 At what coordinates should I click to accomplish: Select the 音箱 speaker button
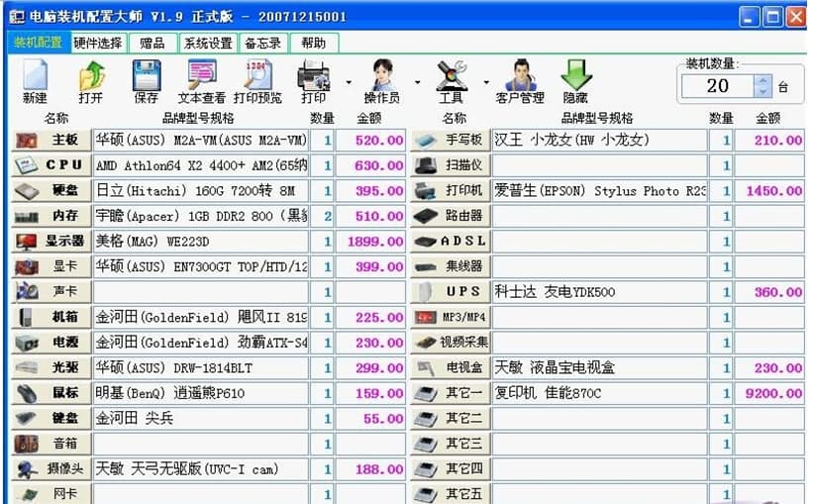click(x=51, y=444)
